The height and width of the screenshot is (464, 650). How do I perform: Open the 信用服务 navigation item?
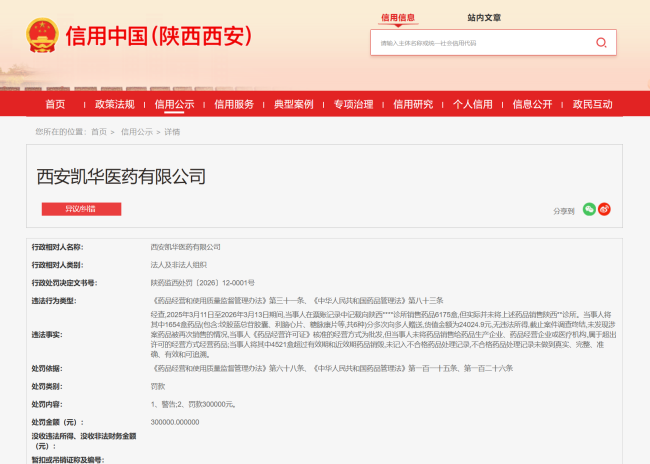[x=234, y=104]
